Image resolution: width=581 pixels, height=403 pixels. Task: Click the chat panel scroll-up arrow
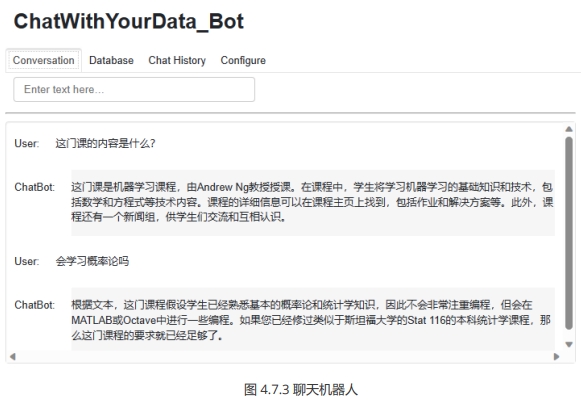569,129
